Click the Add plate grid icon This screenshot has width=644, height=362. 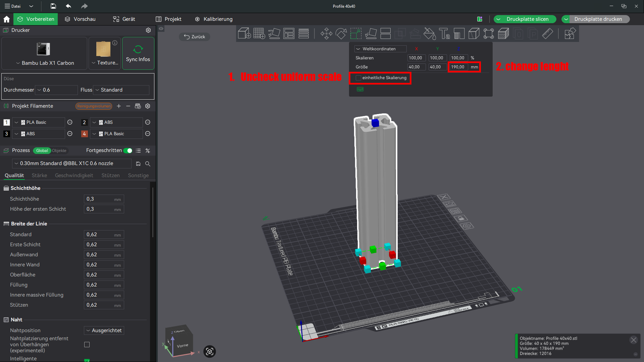coord(259,34)
